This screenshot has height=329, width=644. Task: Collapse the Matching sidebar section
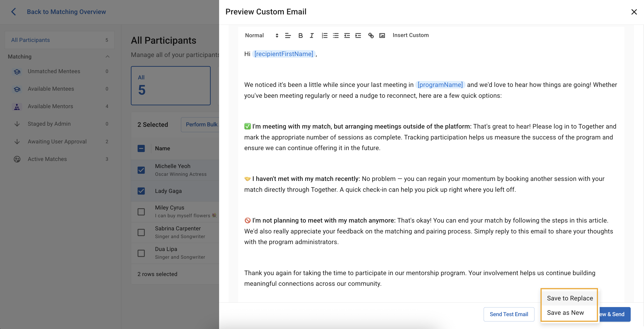point(108,57)
